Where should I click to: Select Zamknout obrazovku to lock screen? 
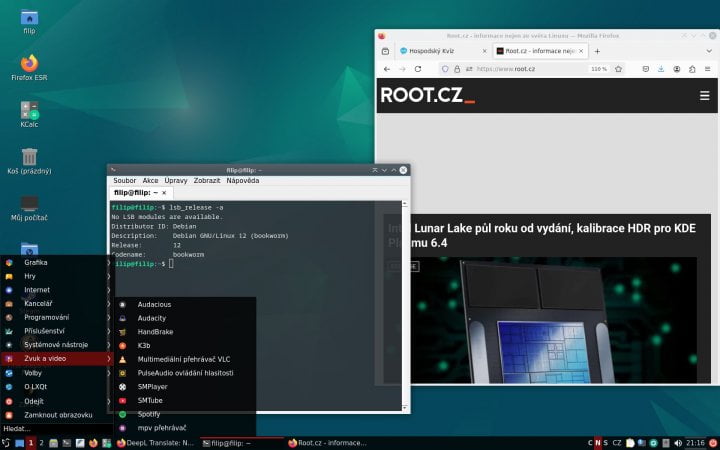[56, 415]
